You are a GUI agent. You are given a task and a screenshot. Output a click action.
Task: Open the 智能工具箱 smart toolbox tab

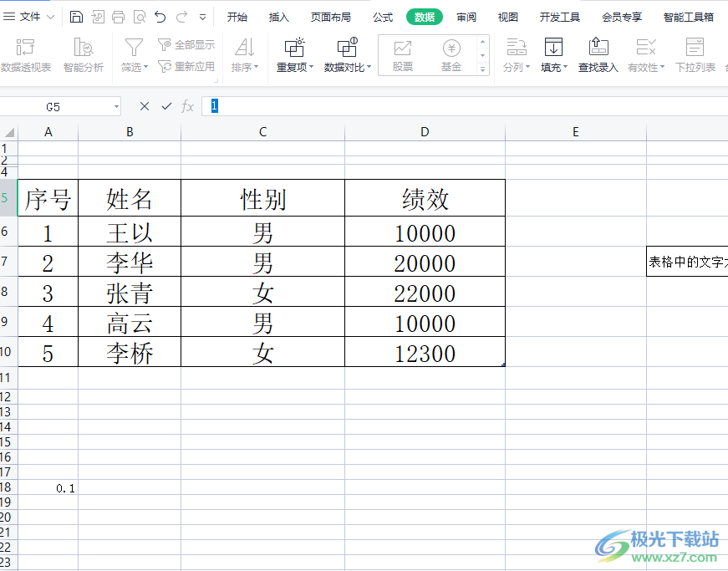coord(689,18)
